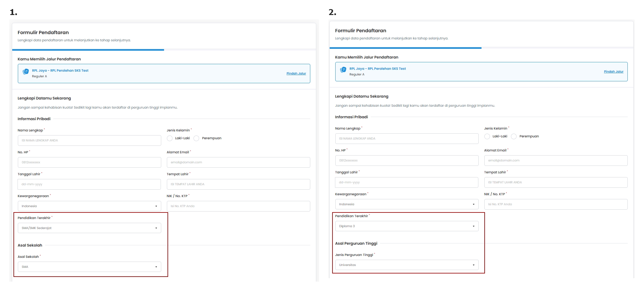
Task: Open Kewarganegaraan dropdown in form 1
Action: (89, 206)
